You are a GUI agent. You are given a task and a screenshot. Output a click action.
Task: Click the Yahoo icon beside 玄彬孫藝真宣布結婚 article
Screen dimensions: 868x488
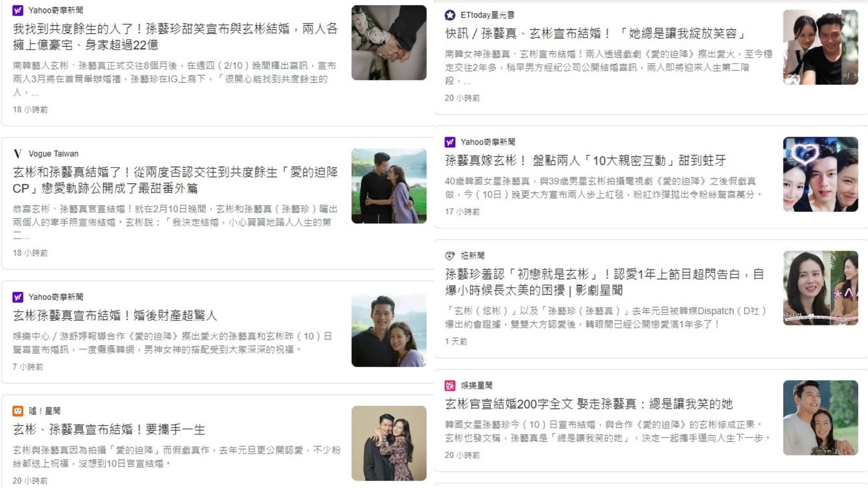click(18, 297)
